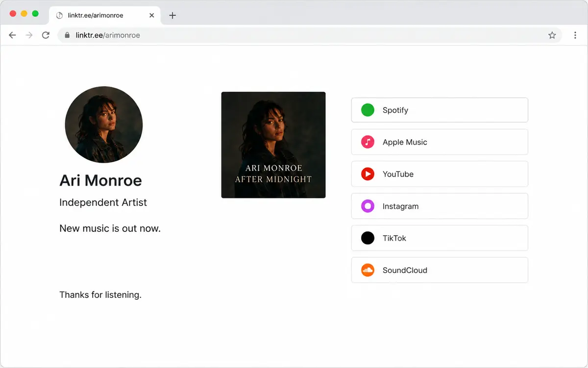Image resolution: width=588 pixels, height=368 pixels.
Task: Select the linktr.ee/arimonroe browser tab
Action: pyautogui.click(x=105, y=16)
